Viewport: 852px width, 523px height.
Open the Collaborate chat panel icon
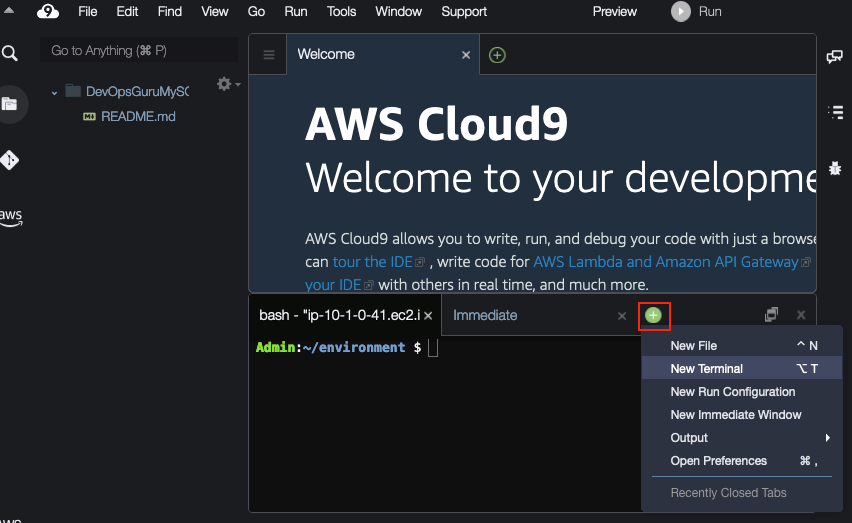835,56
